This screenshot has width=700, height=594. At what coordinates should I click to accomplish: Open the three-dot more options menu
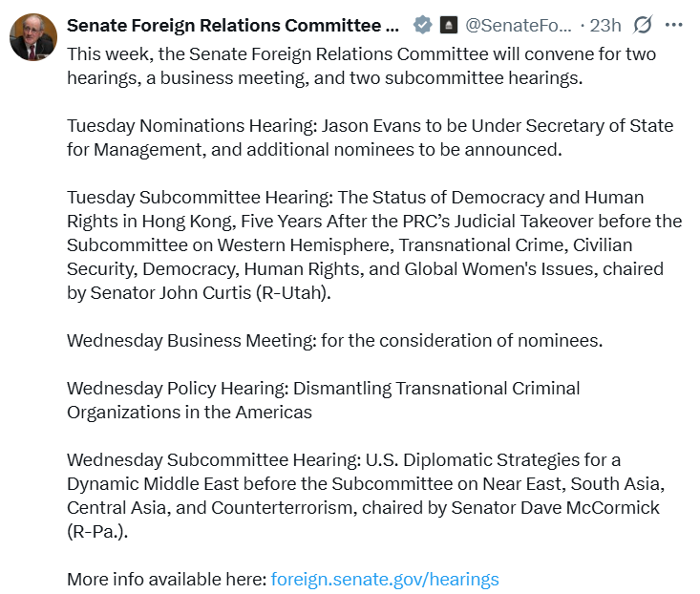673,25
